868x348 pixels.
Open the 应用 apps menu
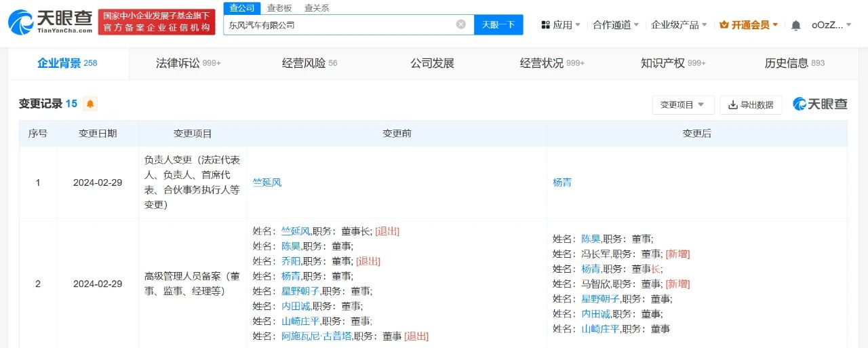[x=561, y=25]
